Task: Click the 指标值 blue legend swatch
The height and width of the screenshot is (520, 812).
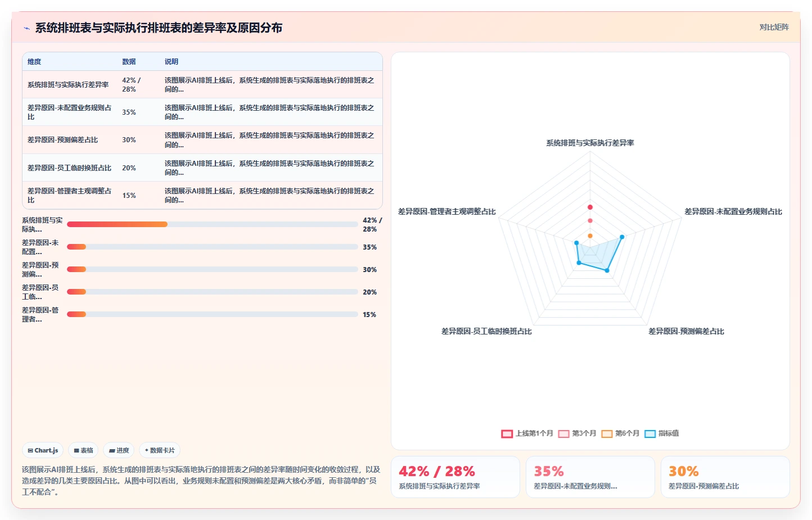Action: [650, 434]
